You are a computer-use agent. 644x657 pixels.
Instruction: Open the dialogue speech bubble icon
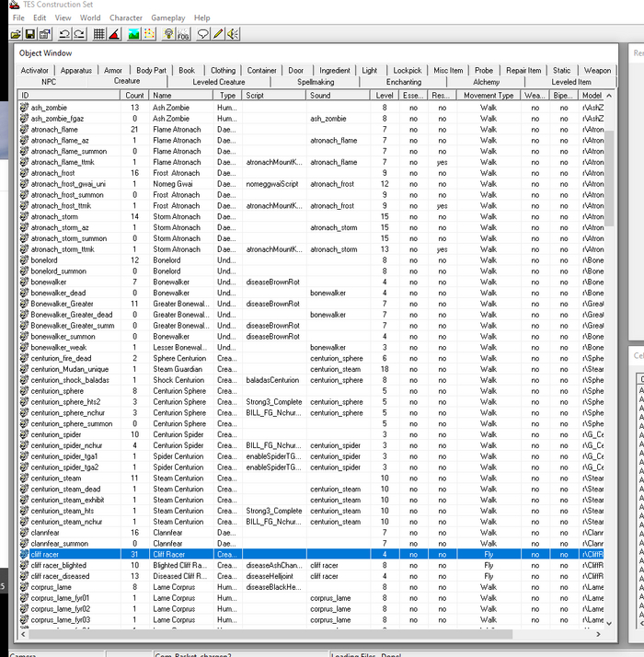tap(202, 34)
